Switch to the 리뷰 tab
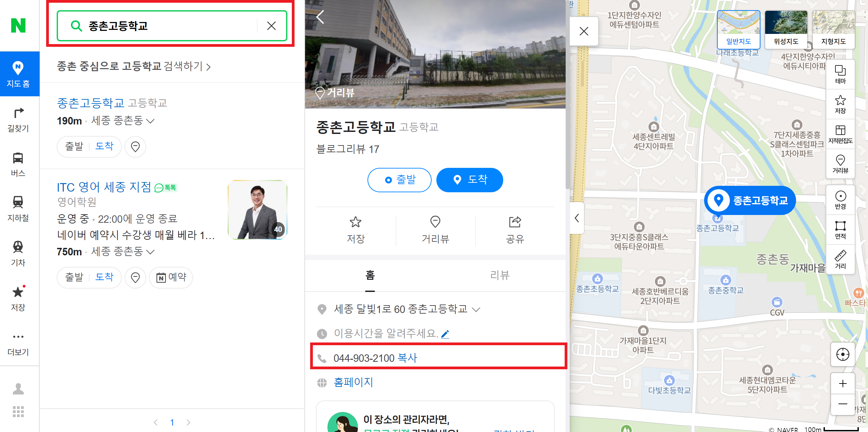 coord(499,275)
